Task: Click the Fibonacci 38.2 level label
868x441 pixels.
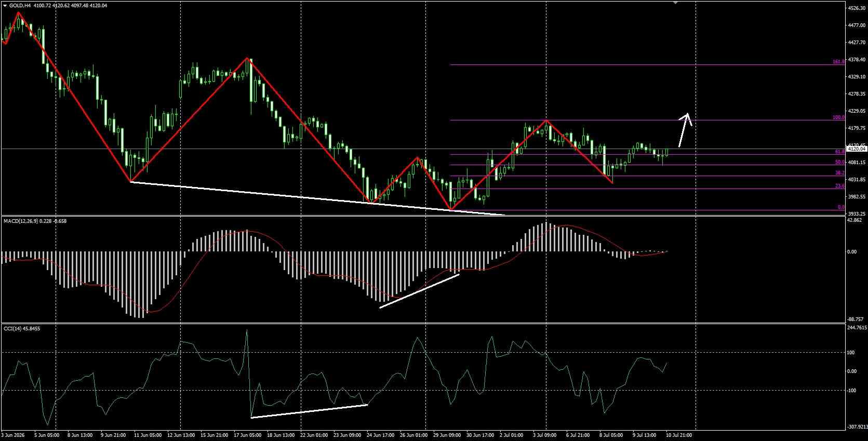Action: pyautogui.click(x=839, y=173)
